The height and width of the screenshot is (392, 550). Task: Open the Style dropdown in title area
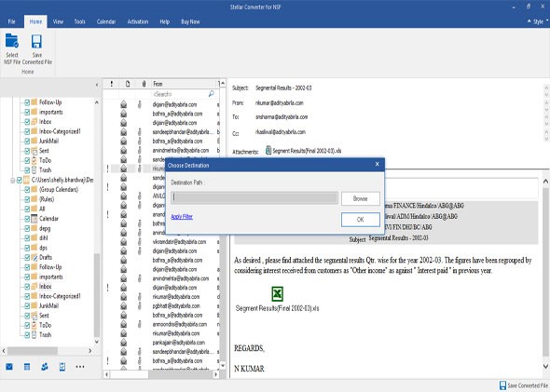point(538,21)
